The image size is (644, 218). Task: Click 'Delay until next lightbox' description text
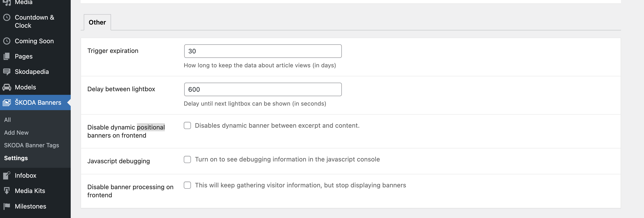(x=255, y=104)
